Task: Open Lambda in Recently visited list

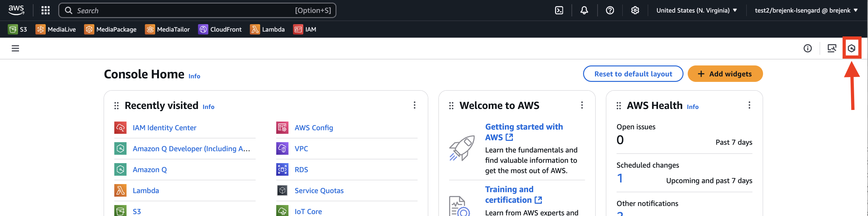Action: pyautogui.click(x=146, y=190)
